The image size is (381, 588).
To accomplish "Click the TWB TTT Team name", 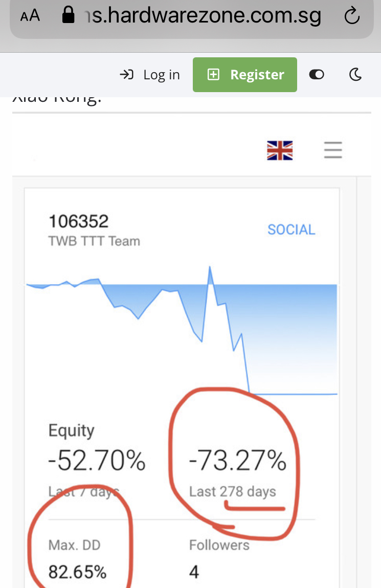I will pos(95,241).
